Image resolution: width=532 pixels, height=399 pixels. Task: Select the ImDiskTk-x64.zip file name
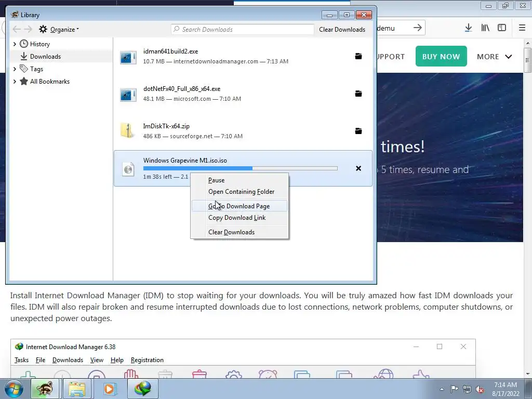[166, 126]
